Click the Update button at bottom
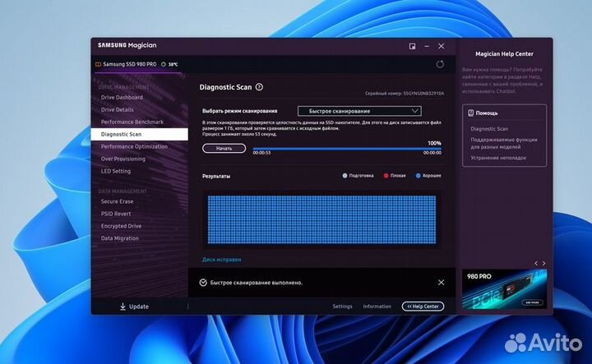592x364 pixels. (x=134, y=306)
